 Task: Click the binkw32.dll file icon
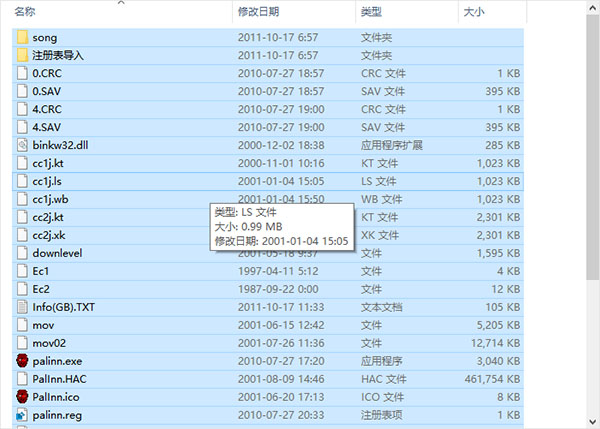(x=23, y=145)
